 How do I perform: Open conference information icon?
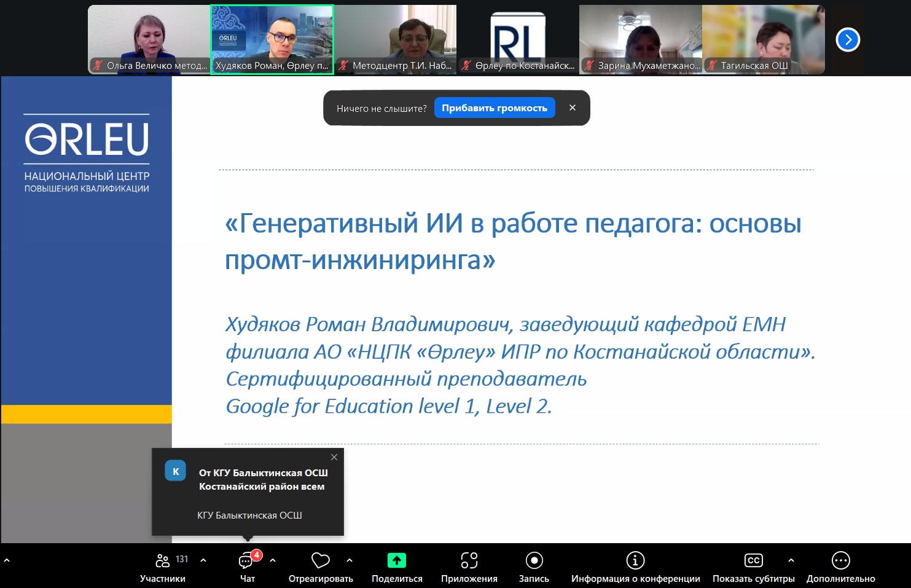(635, 561)
